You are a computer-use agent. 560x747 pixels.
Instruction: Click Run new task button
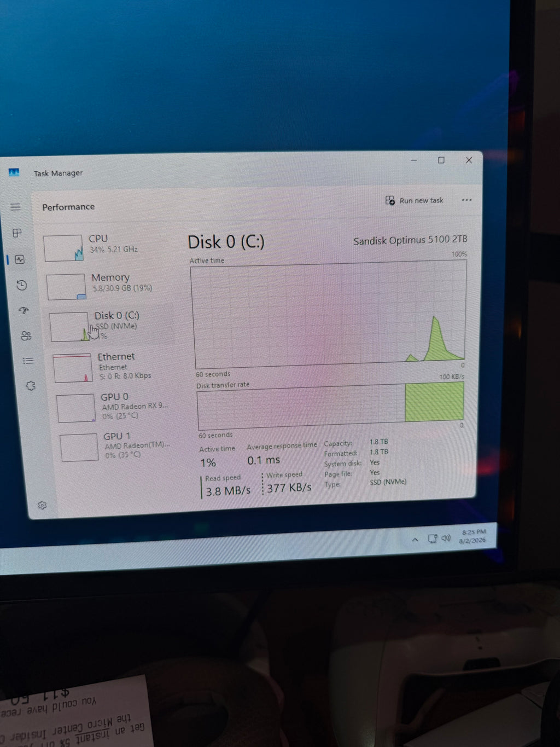click(x=414, y=200)
